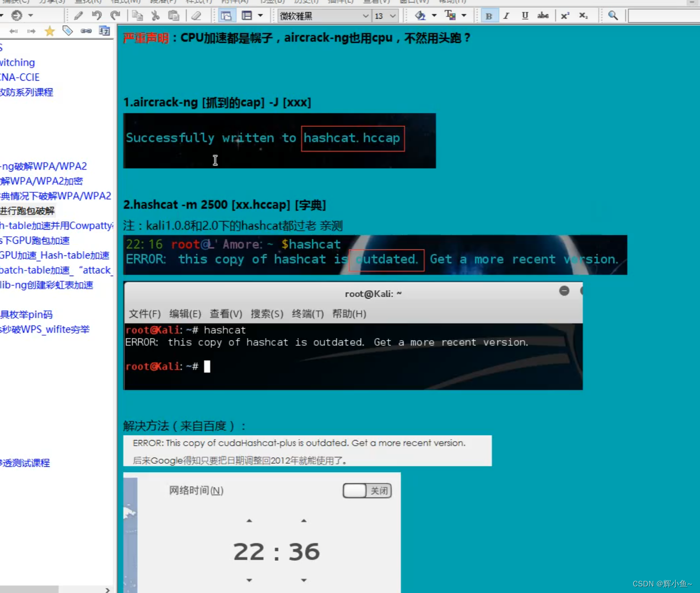
Task: Open the 'witching' tree entry
Action: (17, 63)
